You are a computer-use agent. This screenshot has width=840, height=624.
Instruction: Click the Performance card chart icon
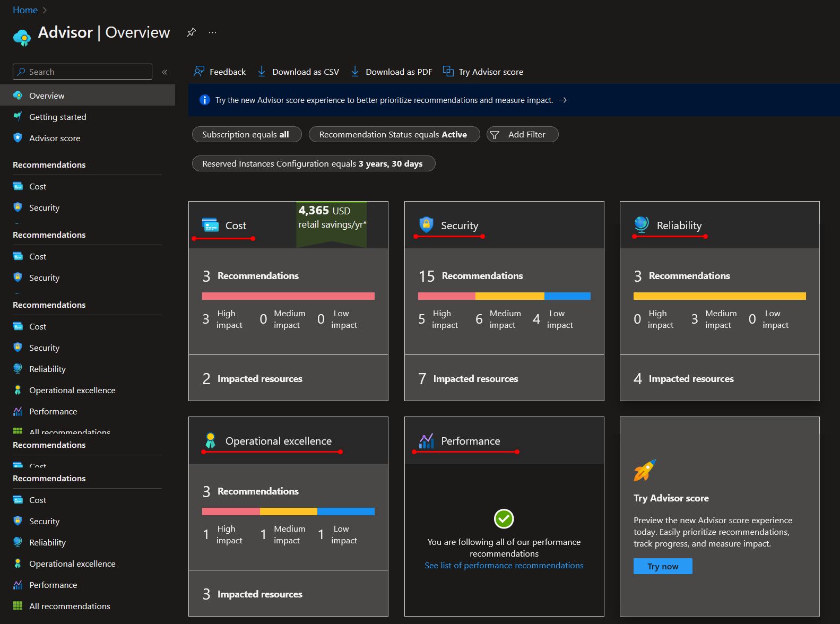(426, 440)
